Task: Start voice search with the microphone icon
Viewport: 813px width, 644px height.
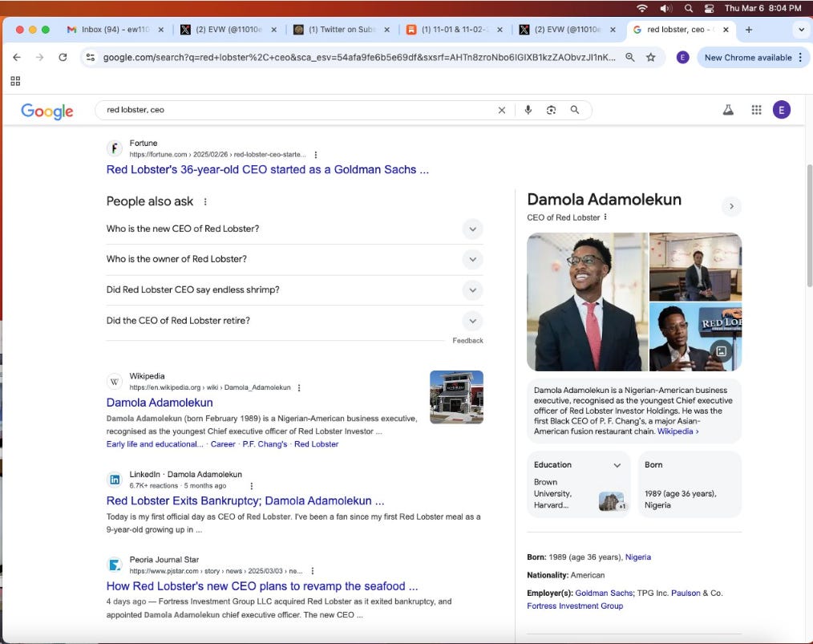Action: pos(528,110)
